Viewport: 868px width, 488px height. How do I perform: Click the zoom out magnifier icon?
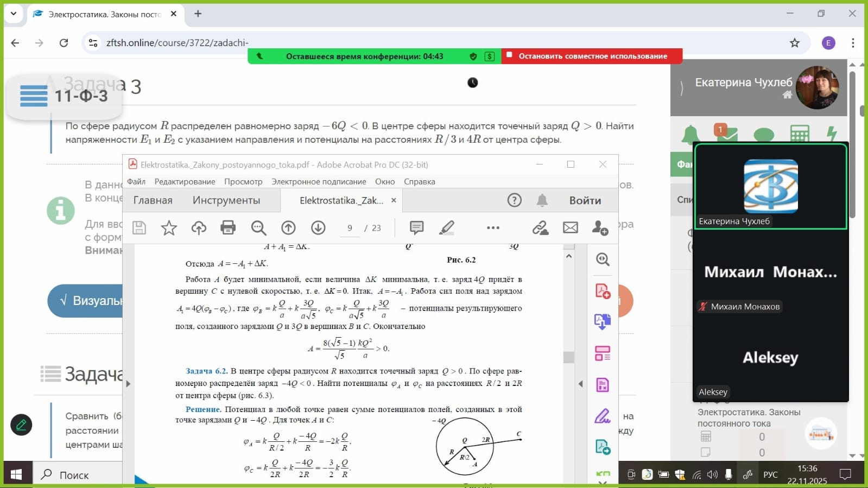pos(258,228)
